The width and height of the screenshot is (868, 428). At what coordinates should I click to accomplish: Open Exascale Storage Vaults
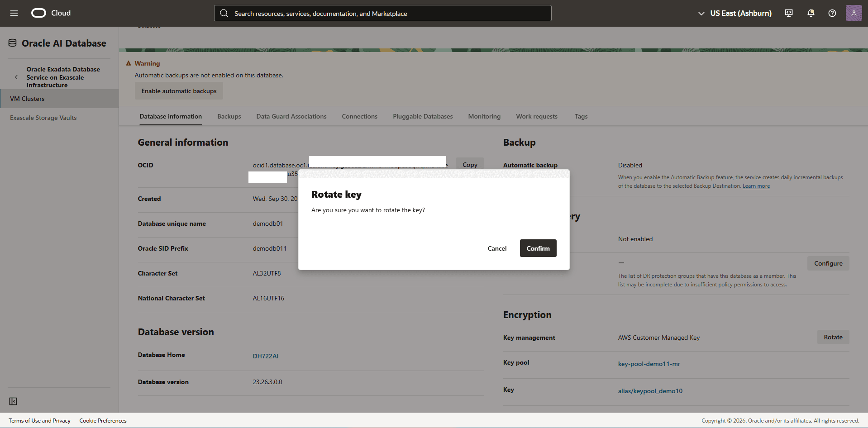(43, 118)
